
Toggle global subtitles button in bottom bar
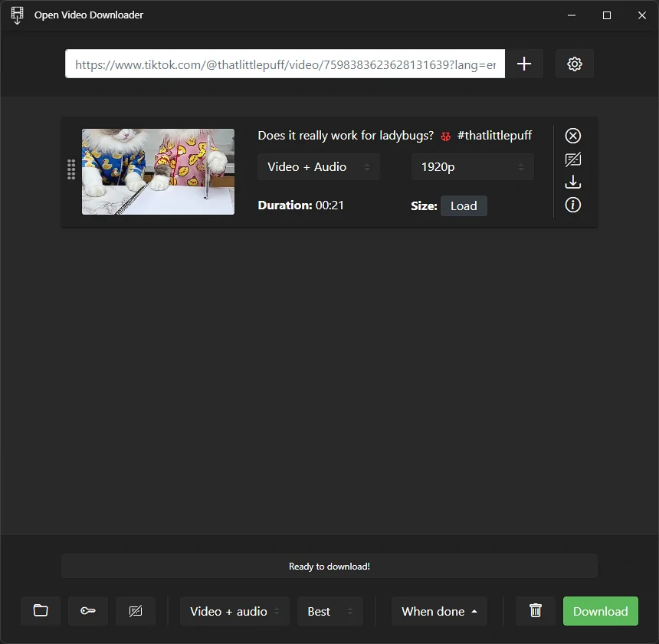(x=136, y=611)
